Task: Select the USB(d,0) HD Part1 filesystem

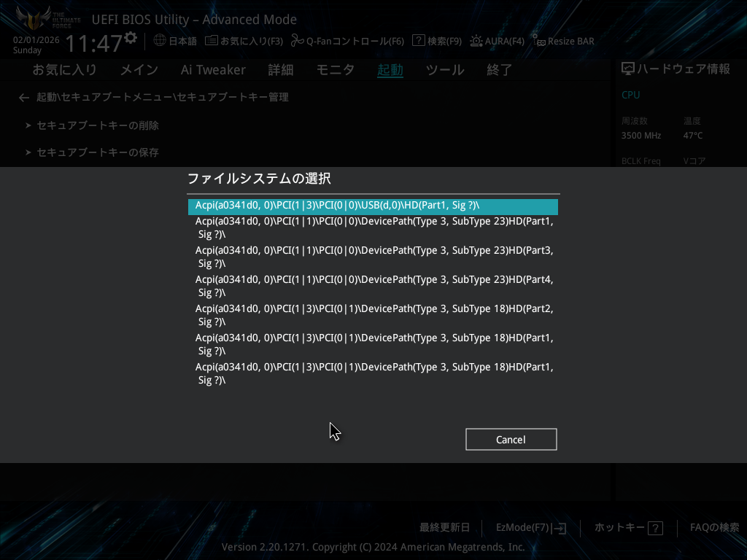Action: pyautogui.click(x=373, y=206)
